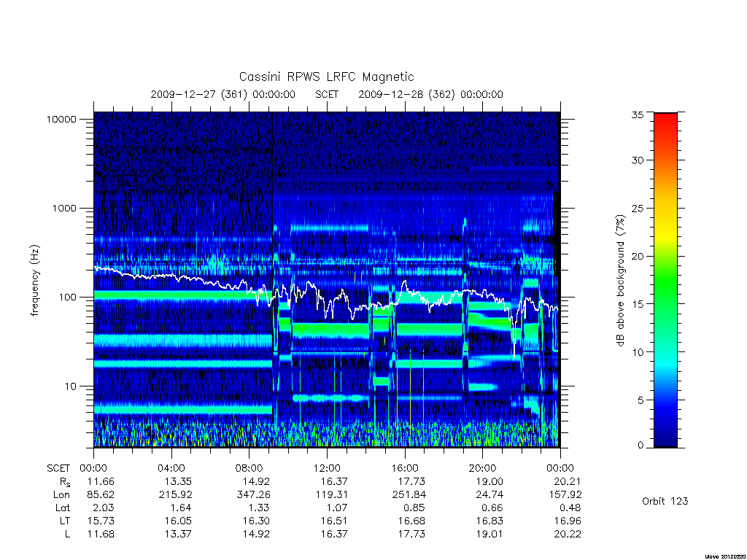Click the L value '20.22'
This screenshot has width=747, height=560.
point(568,534)
